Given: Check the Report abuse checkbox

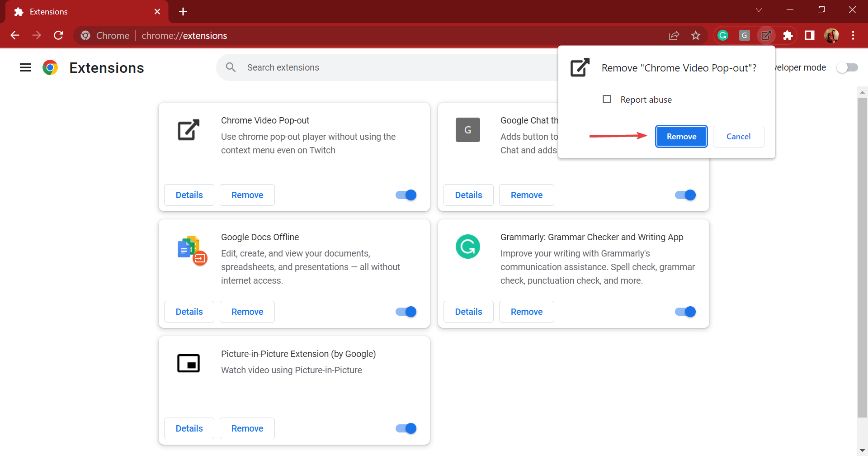Looking at the screenshot, I should (607, 99).
